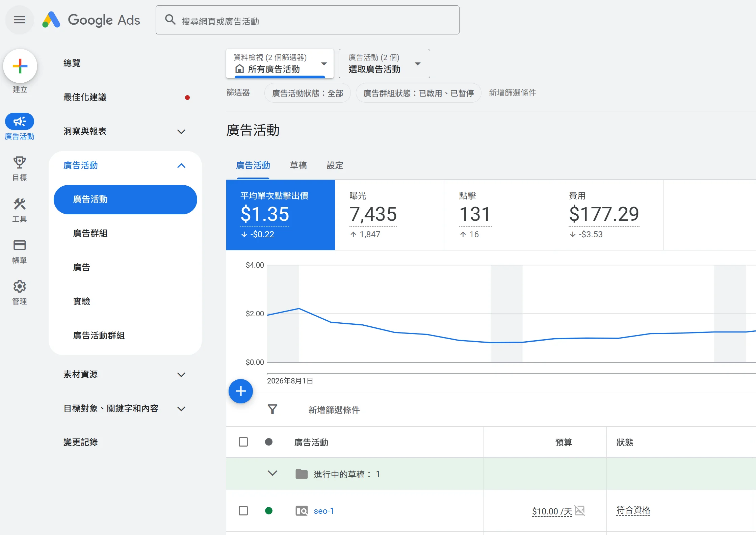Viewport: 756px width, 535px height.
Task: Open the Campaigns megaphone icon in rail
Action: click(20, 121)
